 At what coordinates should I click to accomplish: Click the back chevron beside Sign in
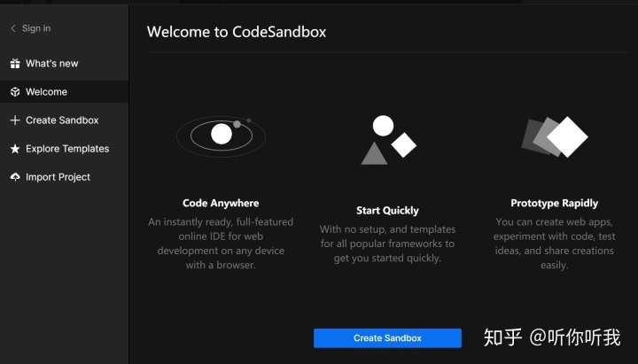[x=13, y=28]
